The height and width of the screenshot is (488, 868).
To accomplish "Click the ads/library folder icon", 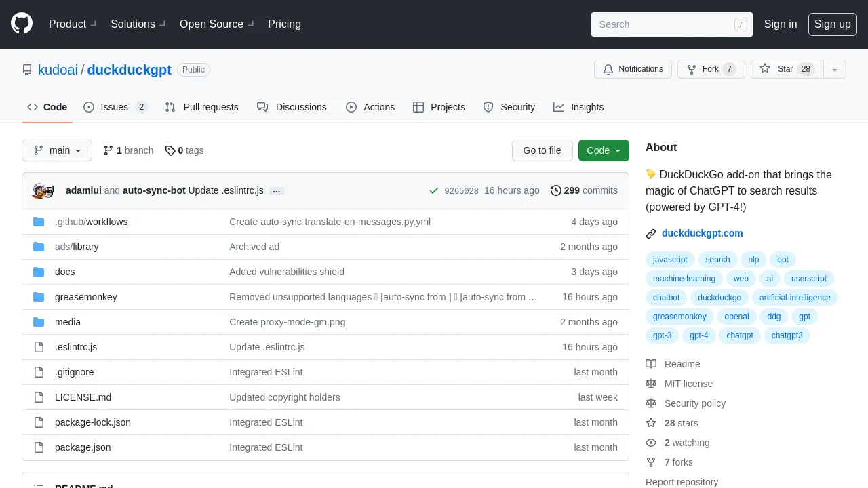I will [39, 247].
